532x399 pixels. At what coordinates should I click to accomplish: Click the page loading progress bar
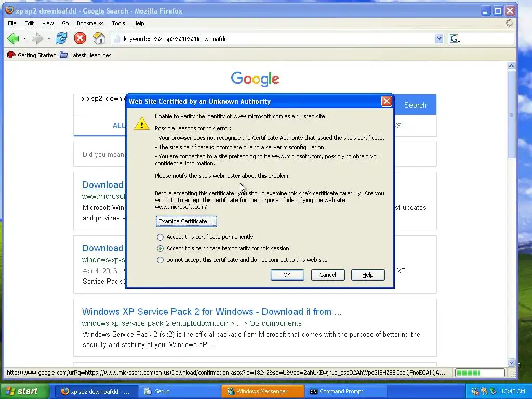pyautogui.click(x=480, y=373)
